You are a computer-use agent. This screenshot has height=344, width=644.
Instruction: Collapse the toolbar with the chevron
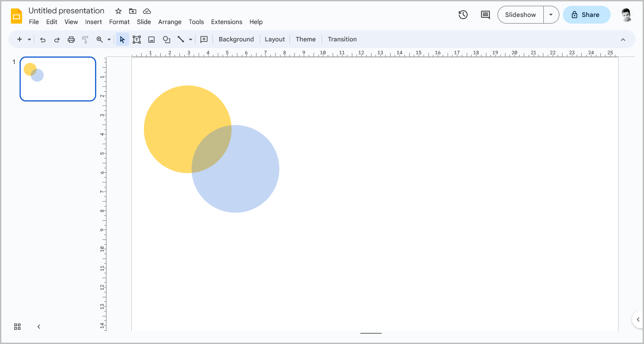click(x=623, y=39)
